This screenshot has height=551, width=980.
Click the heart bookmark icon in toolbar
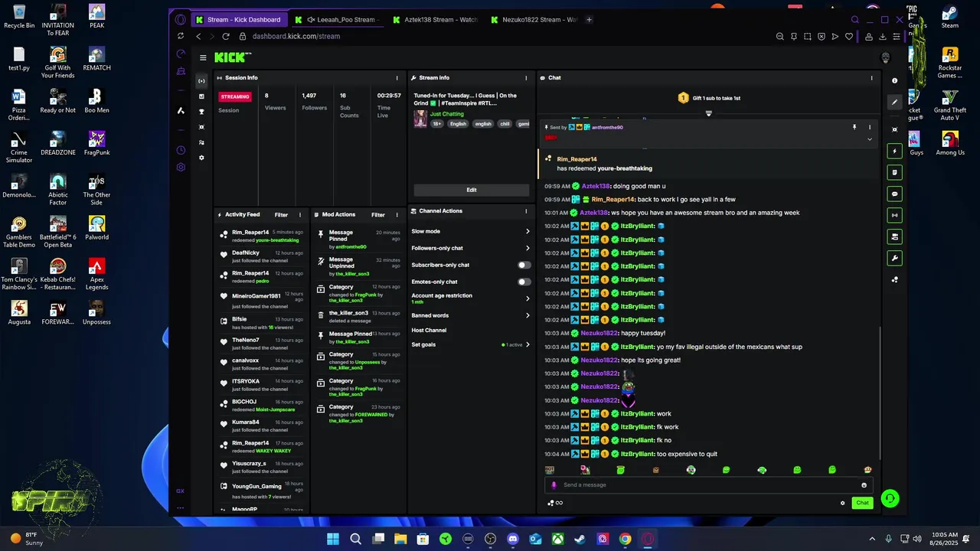point(849,36)
